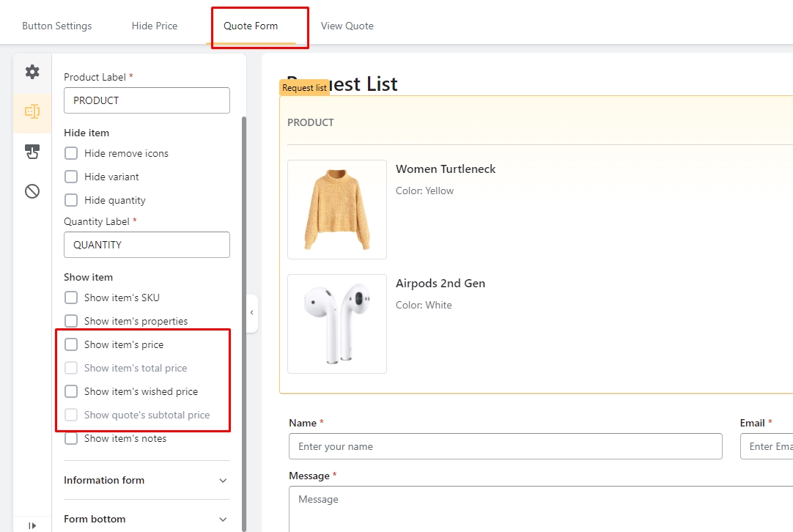Enable Show item's price checkbox

71,344
